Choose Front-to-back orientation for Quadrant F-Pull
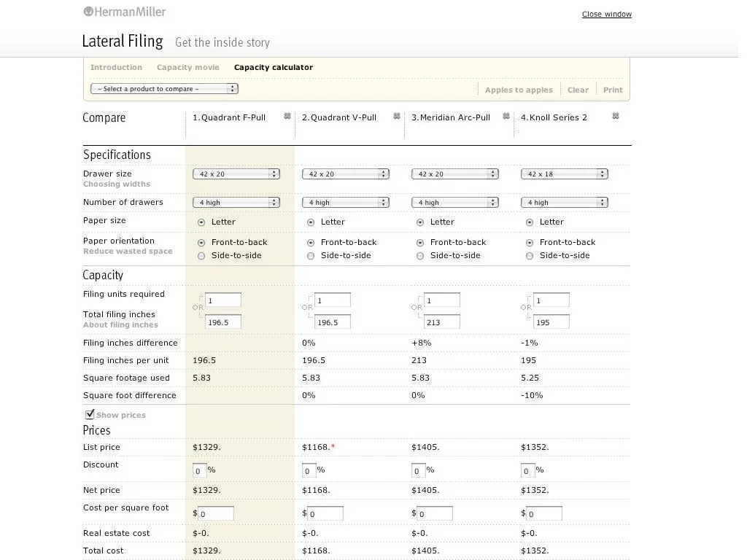This screenshot has height=560, width=747. 201,243
